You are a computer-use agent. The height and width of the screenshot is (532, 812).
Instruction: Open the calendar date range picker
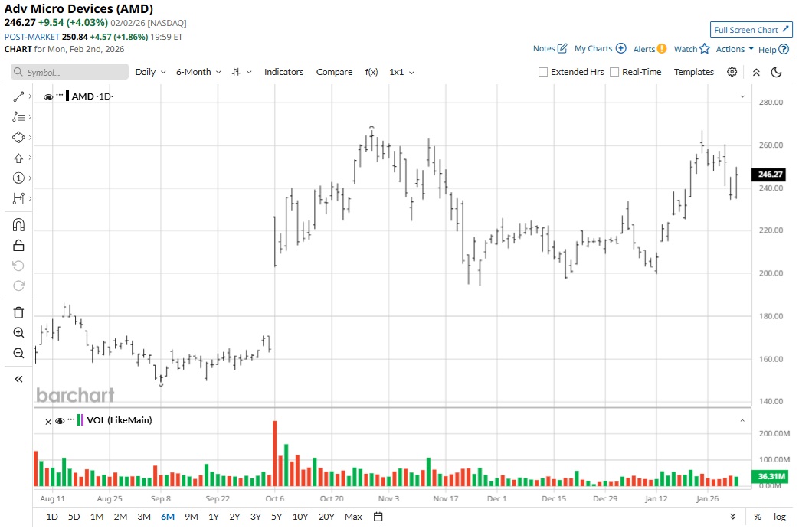point(378,517)
